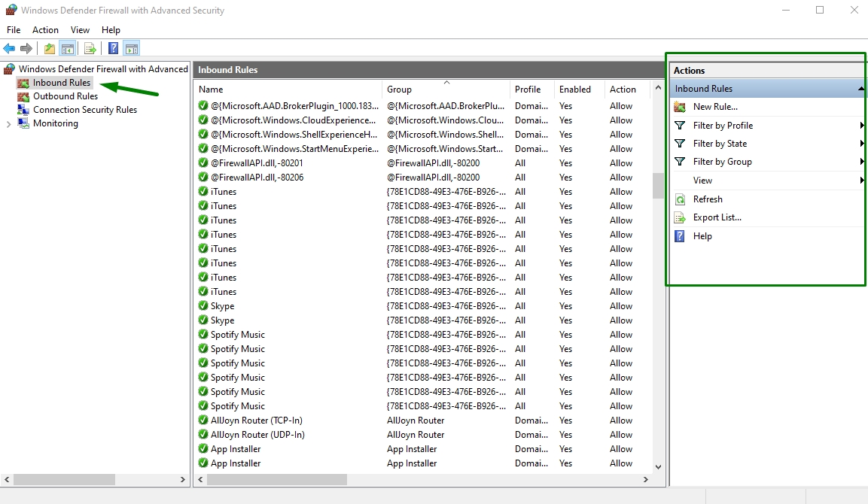Click green check of Windows.CloudExperience rule
The image size is (868, 504).
pyautogui.click(x=203, y=120)
